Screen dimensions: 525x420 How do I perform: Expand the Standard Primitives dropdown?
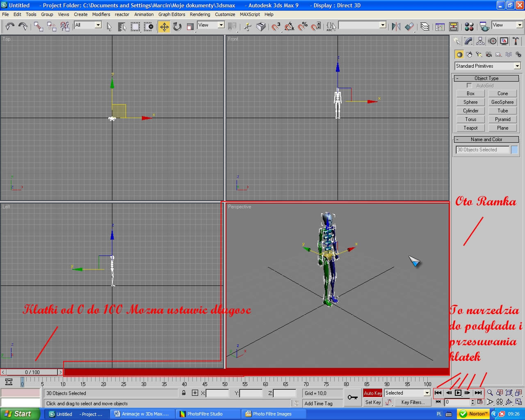[x=517, y=66]
